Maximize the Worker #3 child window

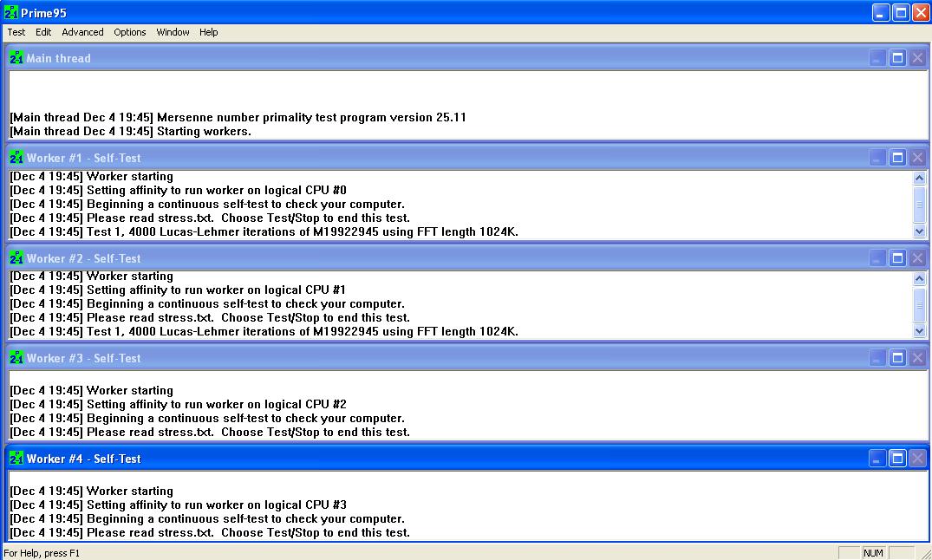(897, 358)
